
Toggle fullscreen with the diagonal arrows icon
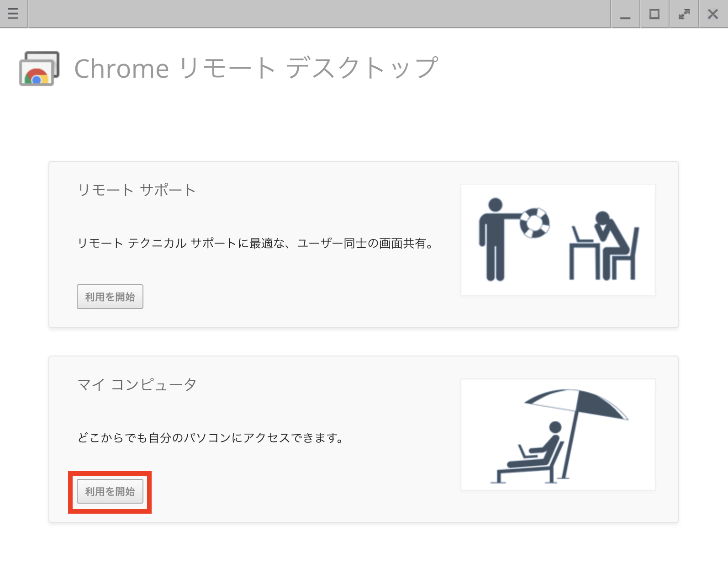coord(684,14)
